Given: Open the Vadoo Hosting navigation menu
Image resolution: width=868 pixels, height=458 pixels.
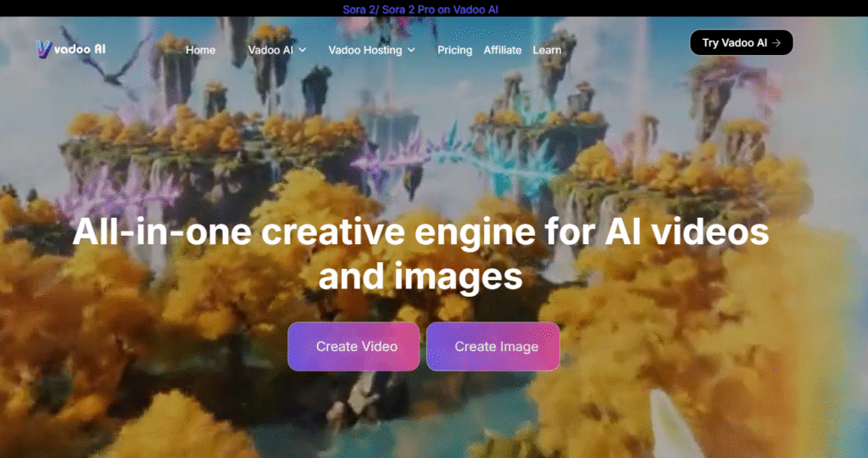Looking at the screenshot, I should [364, 50].
